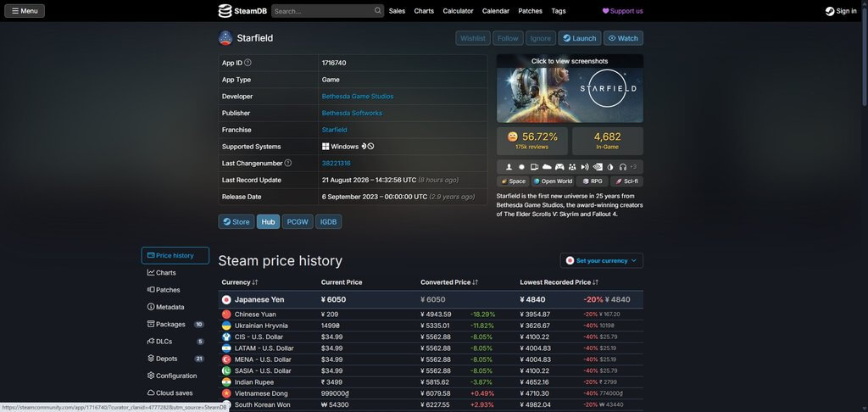
Task: Open Bethesda Game Studios developer link
Action: [x=358, y=97]
